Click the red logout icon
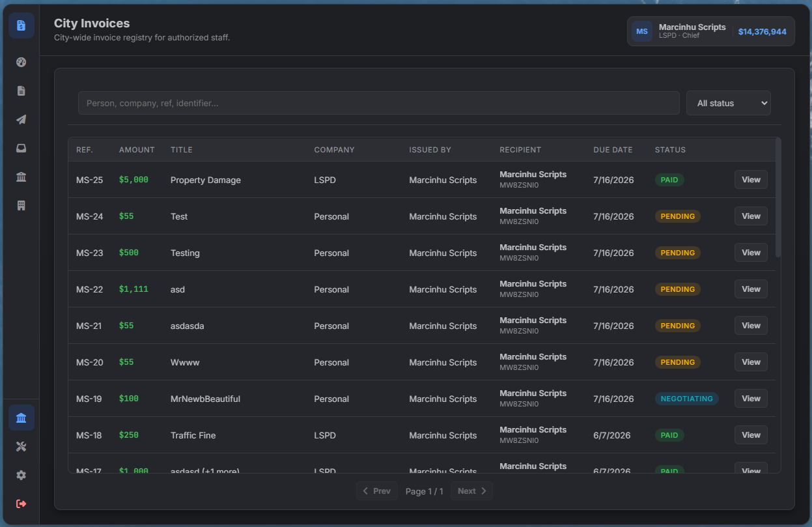 21,504
